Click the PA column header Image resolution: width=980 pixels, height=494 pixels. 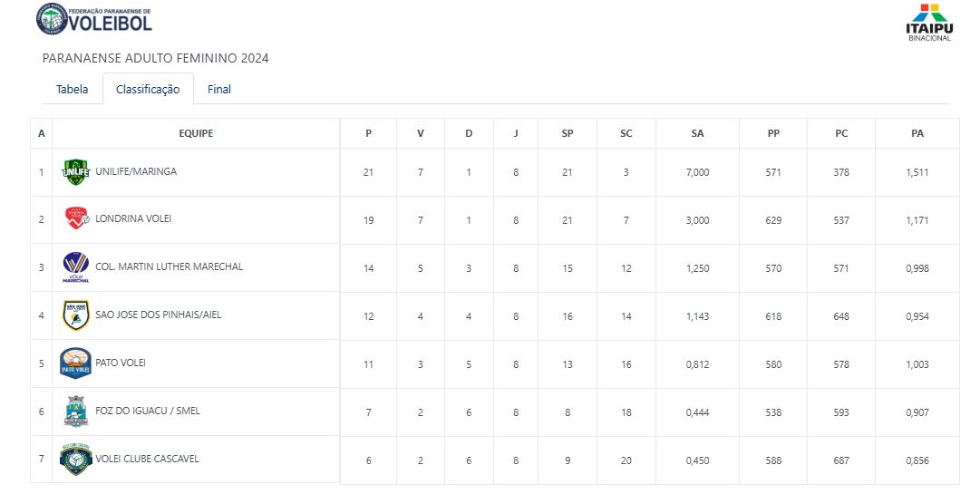[x=917, y=133]
